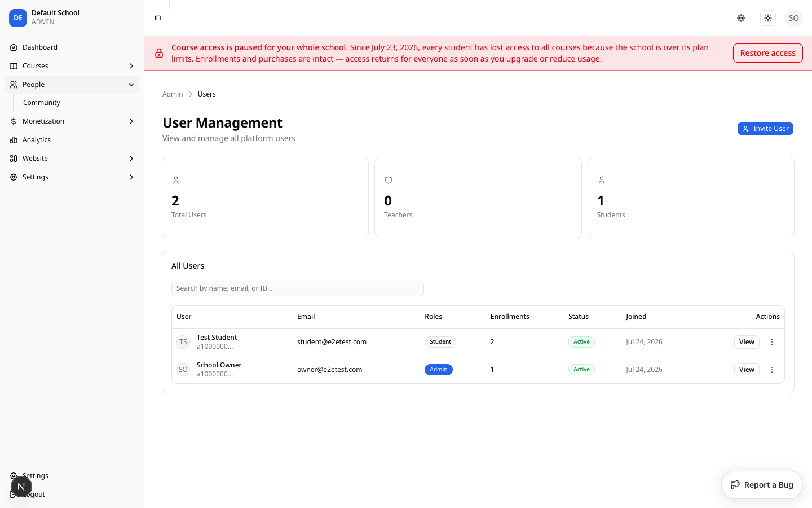Click the SO avatar in School Owner row
Image resolution: width=812 pixels, height=508 pixels.
183,370
